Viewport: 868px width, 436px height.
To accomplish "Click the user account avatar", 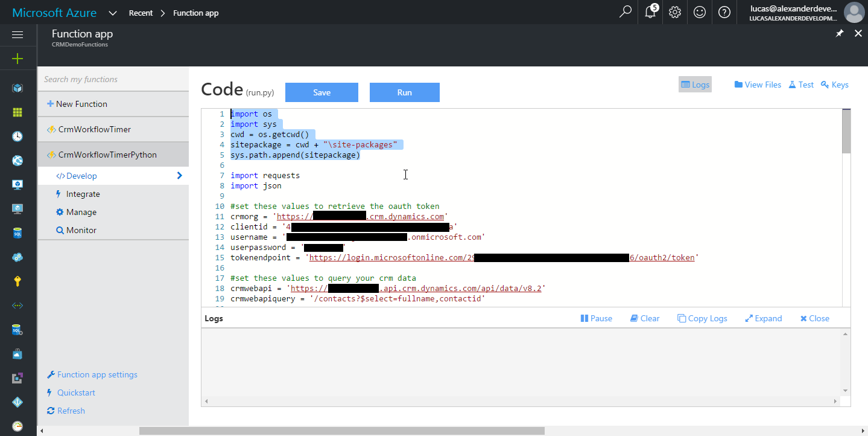I will pyautogui.click(x=854, y=12).
